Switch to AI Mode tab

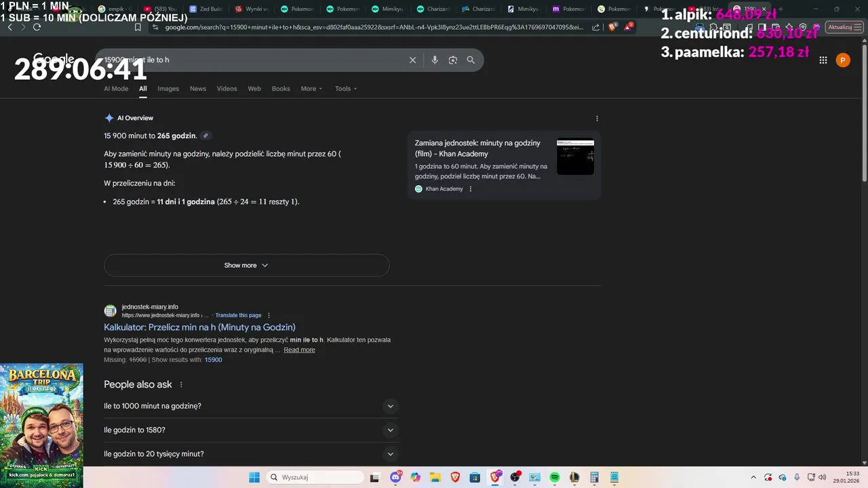[x=116, y=89]
